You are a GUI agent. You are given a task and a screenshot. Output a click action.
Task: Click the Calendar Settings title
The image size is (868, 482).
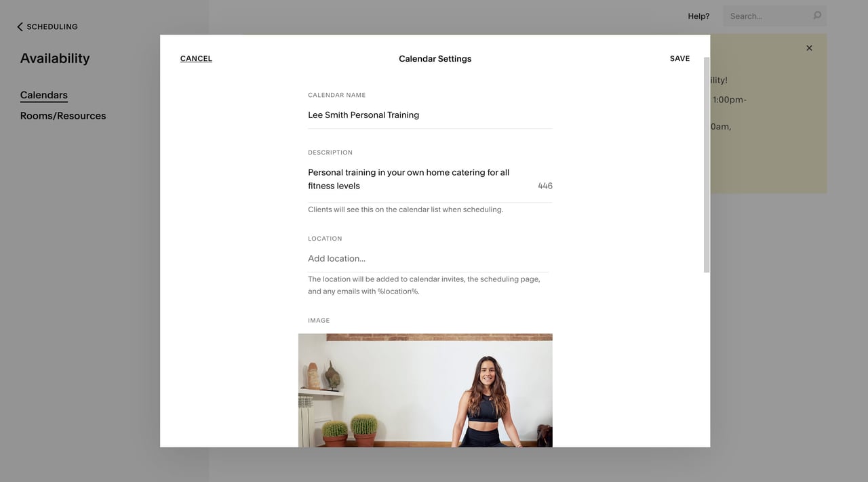pyautogui.click(x=435, y=58)
